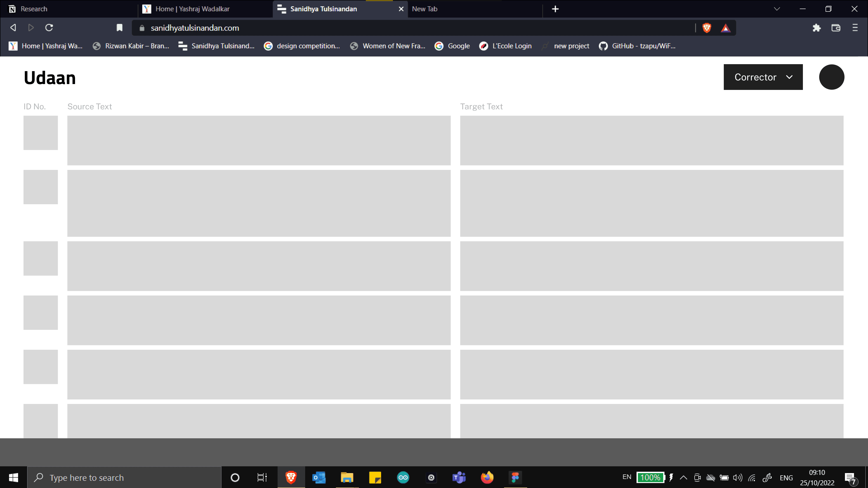Viewport: 868px width, 488px height.
Task: Open a new tab with plus button
Action: (555, 9)
